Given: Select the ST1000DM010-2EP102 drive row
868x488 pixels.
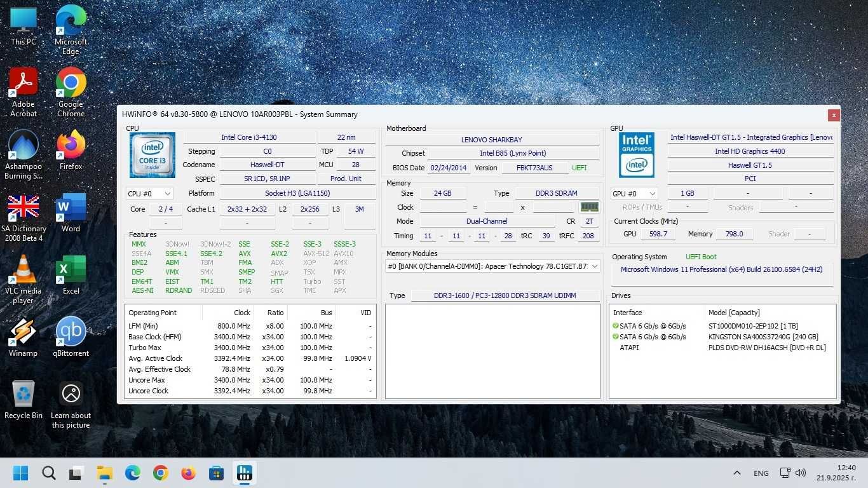Looking at the screenshot, I should pos(722,326).
